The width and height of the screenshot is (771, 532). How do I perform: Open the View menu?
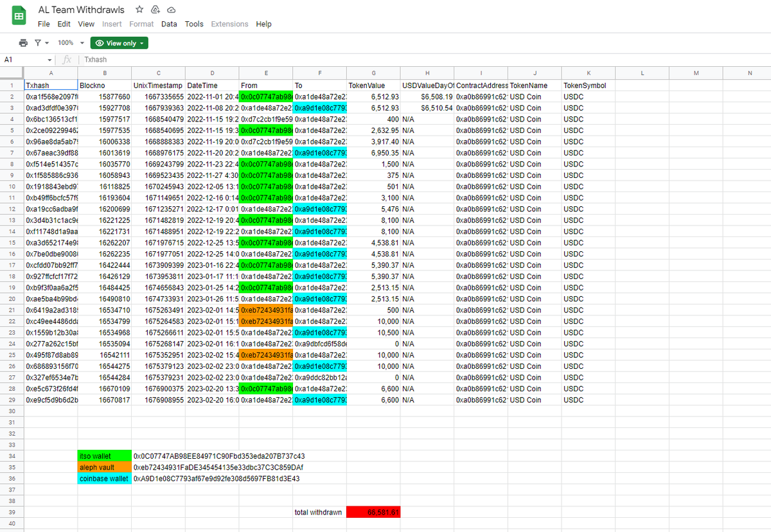coord(86,24)
